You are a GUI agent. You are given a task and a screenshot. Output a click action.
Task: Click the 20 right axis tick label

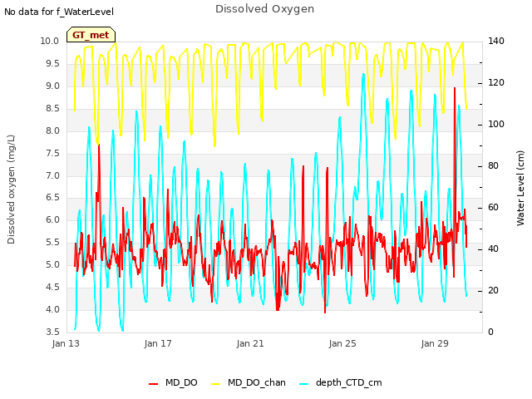point(493,290)
